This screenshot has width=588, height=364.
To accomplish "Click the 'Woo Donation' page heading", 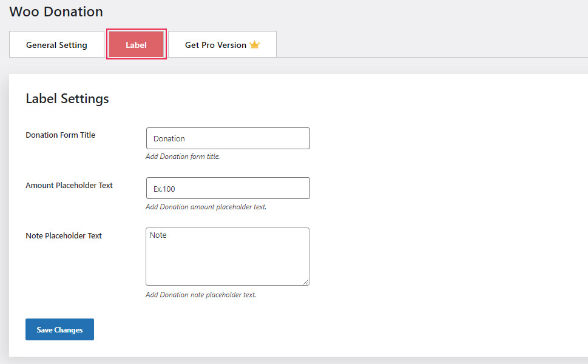I will point(56,12).
